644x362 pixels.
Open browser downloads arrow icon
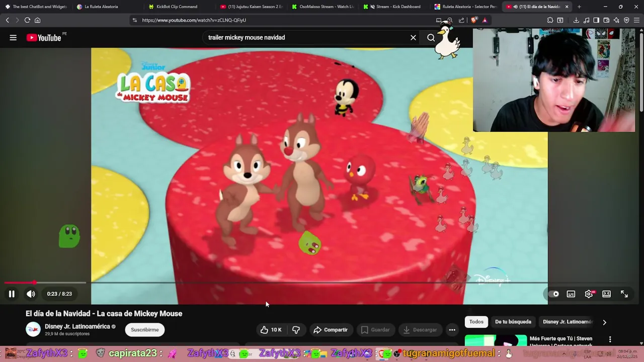point(576,20)
